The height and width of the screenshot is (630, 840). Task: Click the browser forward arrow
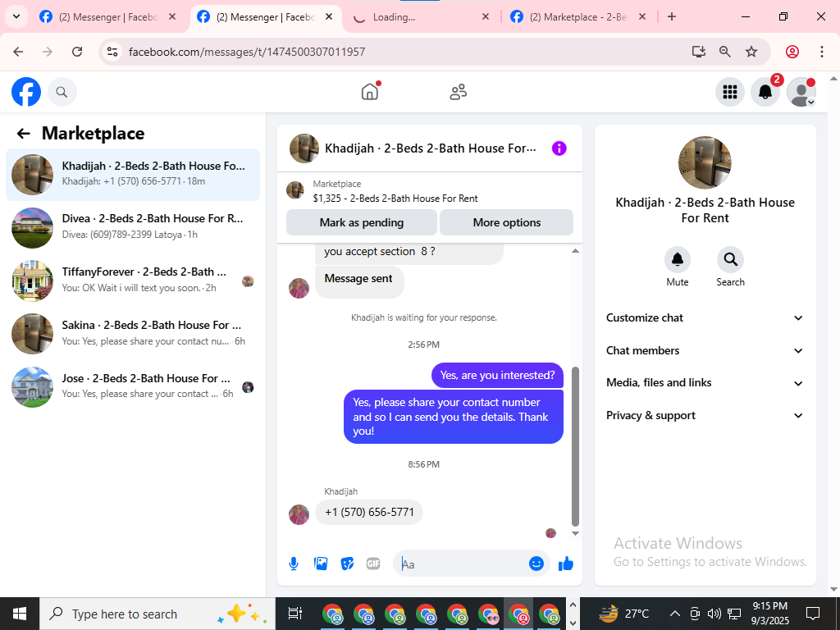pos(48,52)
